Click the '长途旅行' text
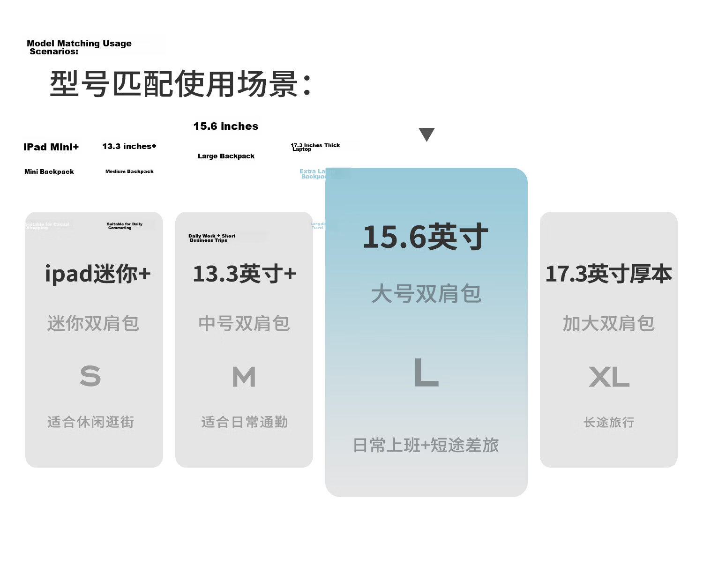The width and height of the screenshot is (703, 588). [x=609, y=422]
